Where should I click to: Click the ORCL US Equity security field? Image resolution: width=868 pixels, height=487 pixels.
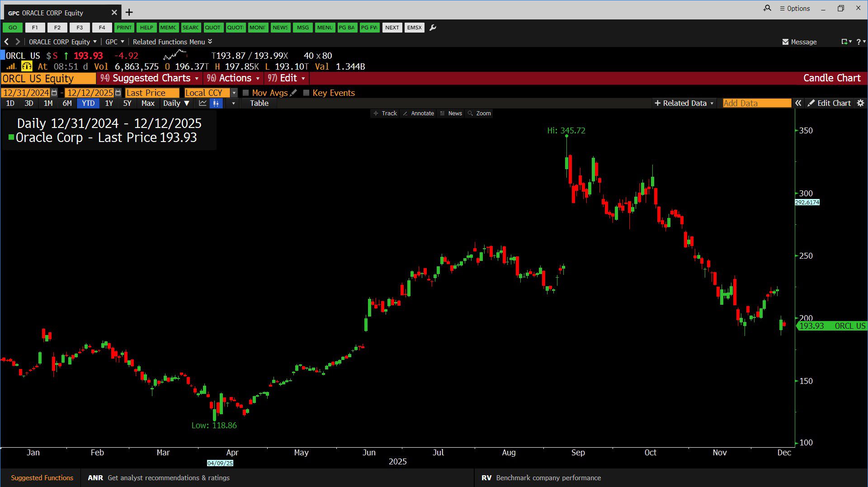click(48, 78)
